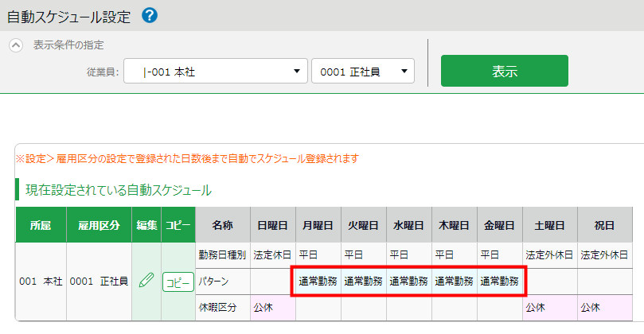This screenshot has height=334, width=644.
Task: Select Wednesday's 通常勤務 pattern cell
Action: coord(409,281)
